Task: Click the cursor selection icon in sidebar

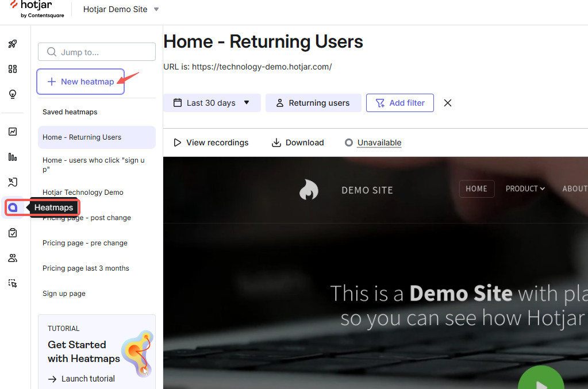Action: (x=13, y=283)
